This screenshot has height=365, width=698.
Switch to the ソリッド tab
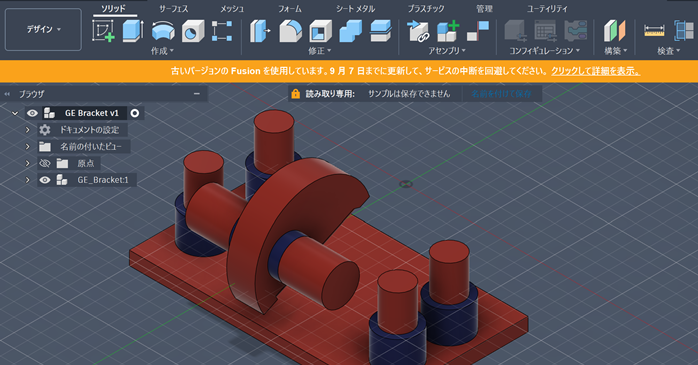coord(113,8)
